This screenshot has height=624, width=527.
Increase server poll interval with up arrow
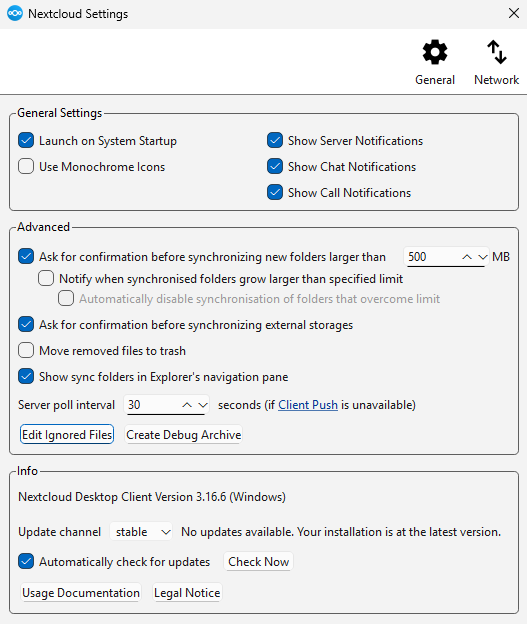click(187, 405)
